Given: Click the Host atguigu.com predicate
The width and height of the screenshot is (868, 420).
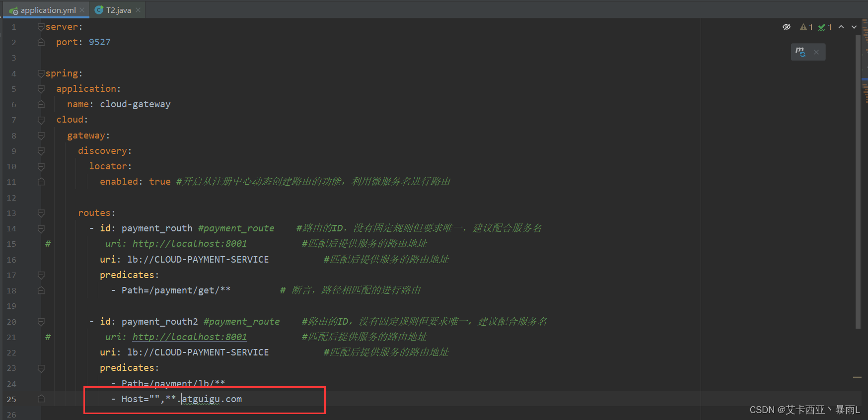Looking at the screenshot, I should click(x=182, y=399).
